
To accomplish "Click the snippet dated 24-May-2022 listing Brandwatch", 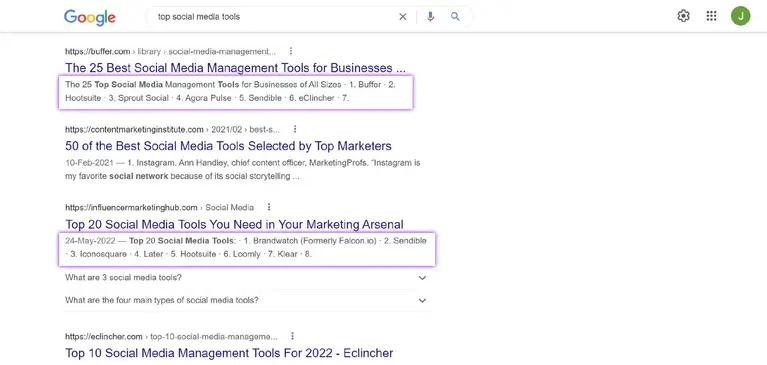I will coord(247,248).
